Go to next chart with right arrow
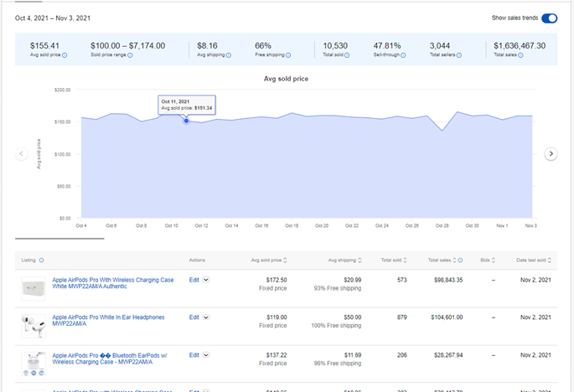The image size is (574, 392). [551, 154]
